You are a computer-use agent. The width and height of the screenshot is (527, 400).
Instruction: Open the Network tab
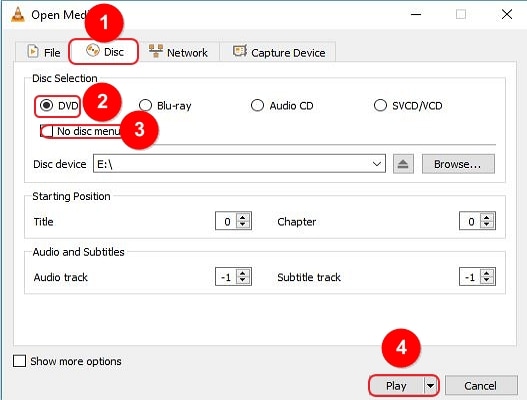(178, 52)
